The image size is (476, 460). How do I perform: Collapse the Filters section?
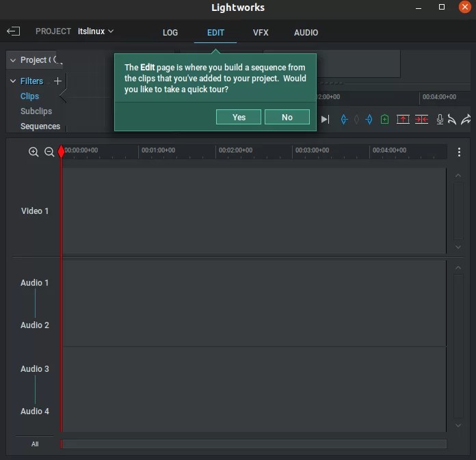(13, 81)
